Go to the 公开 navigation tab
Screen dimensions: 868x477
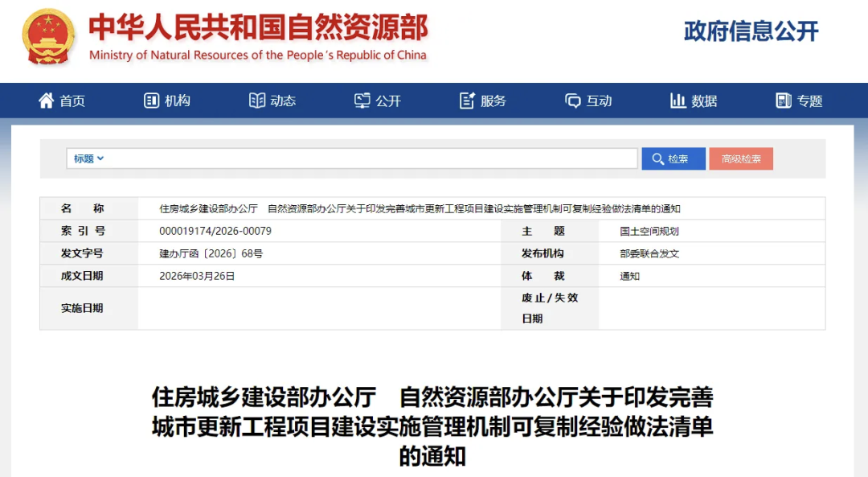click(x=388, y=101)
